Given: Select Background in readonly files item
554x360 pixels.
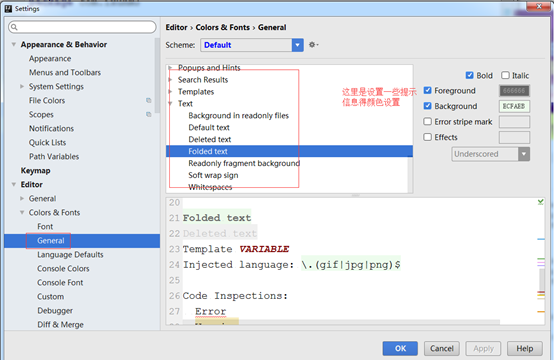Looking at the screenshot, I should point(238,116).
